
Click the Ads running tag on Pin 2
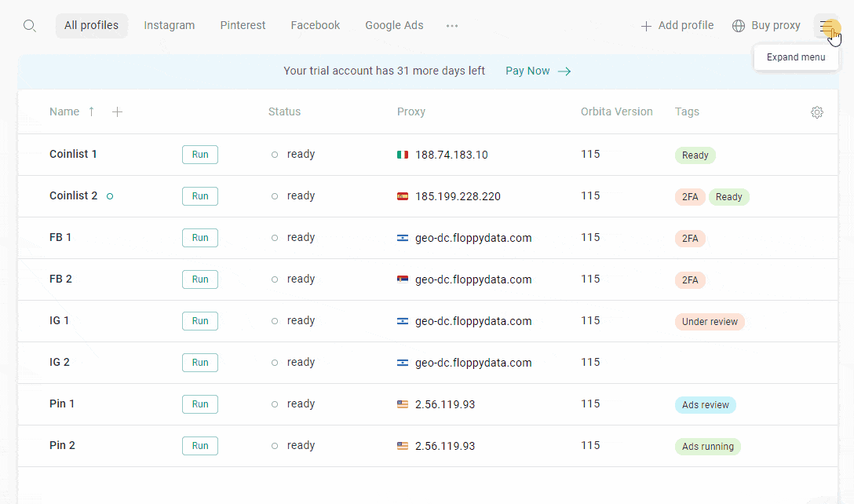click(x=707, y=447)
